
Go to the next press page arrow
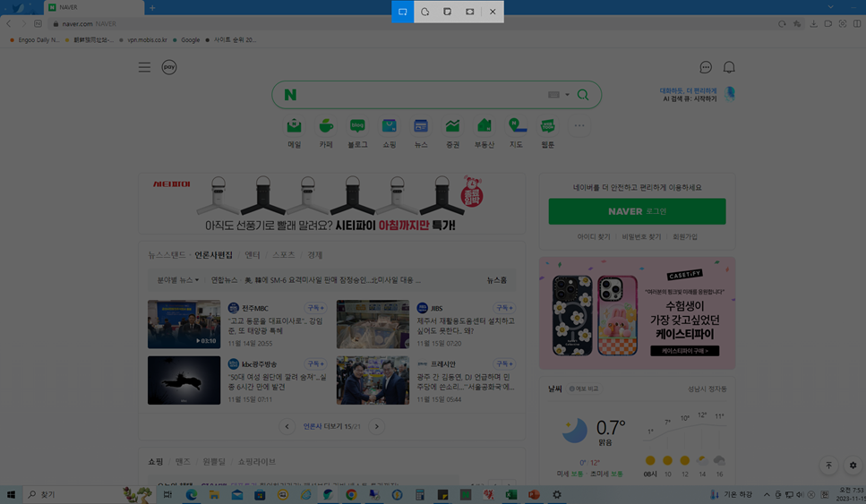(x=377, y=427)
